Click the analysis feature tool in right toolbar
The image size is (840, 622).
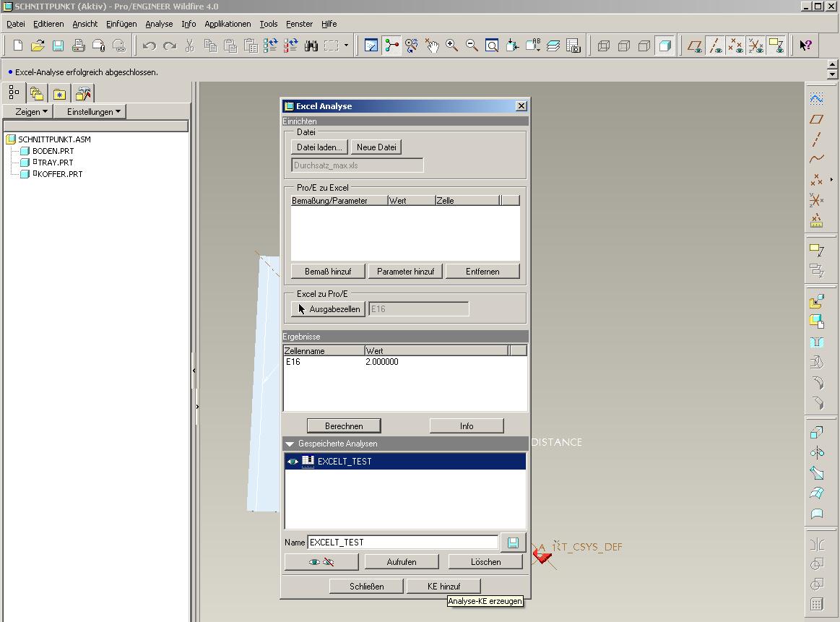click(816, 220)
